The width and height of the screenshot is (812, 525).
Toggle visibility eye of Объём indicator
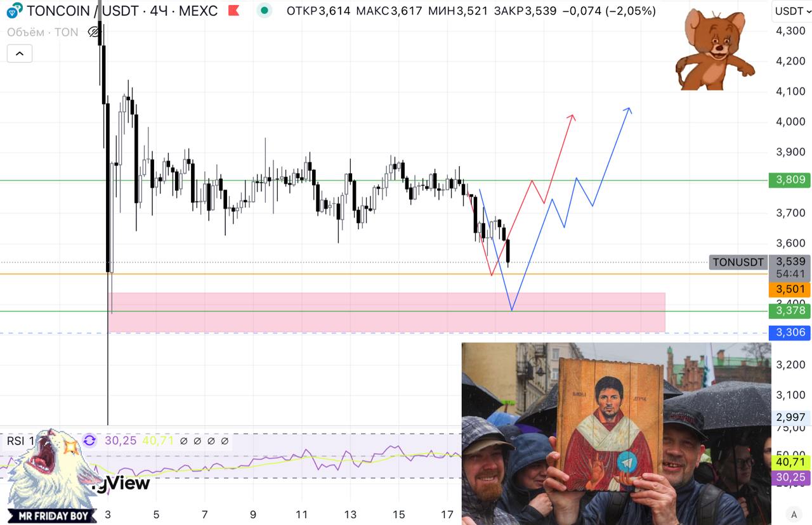point(95,32)
